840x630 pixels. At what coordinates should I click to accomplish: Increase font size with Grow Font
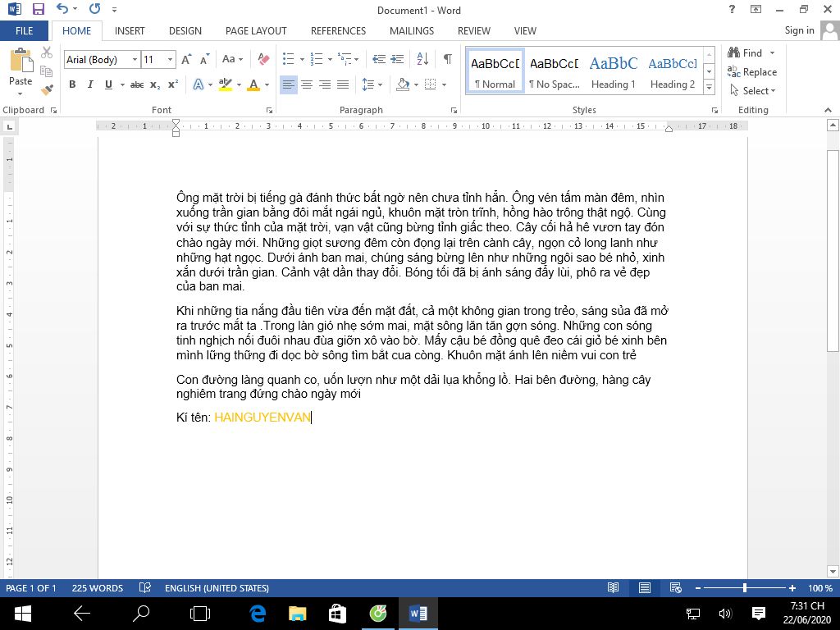pos(186,59)
